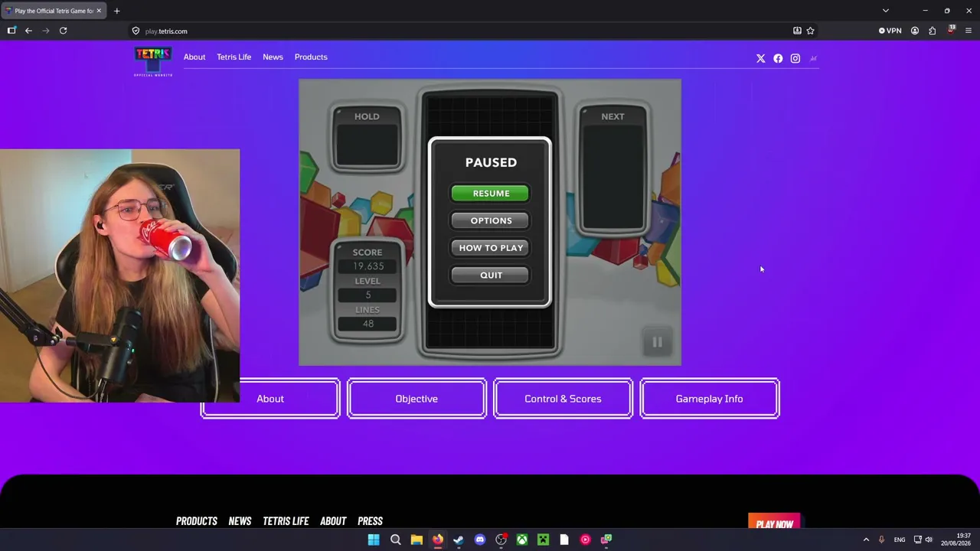This screenshot has height=551, width=980.
Task: Open the volume control in the tray
Action: click(x=929, y=540)
